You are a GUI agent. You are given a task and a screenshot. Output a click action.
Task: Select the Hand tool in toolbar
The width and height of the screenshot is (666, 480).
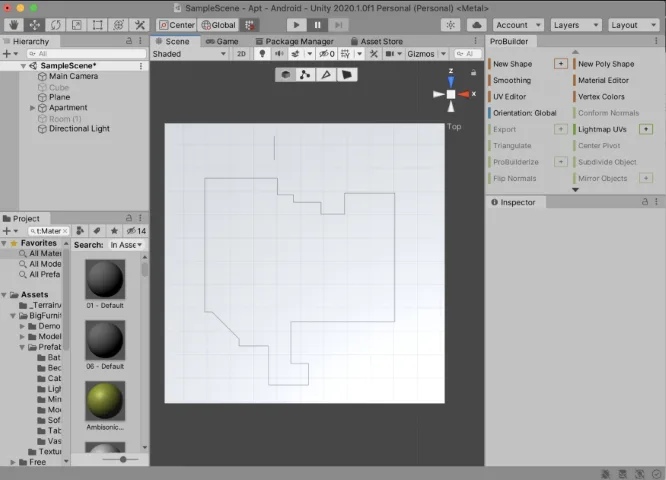tap(14, 25)
